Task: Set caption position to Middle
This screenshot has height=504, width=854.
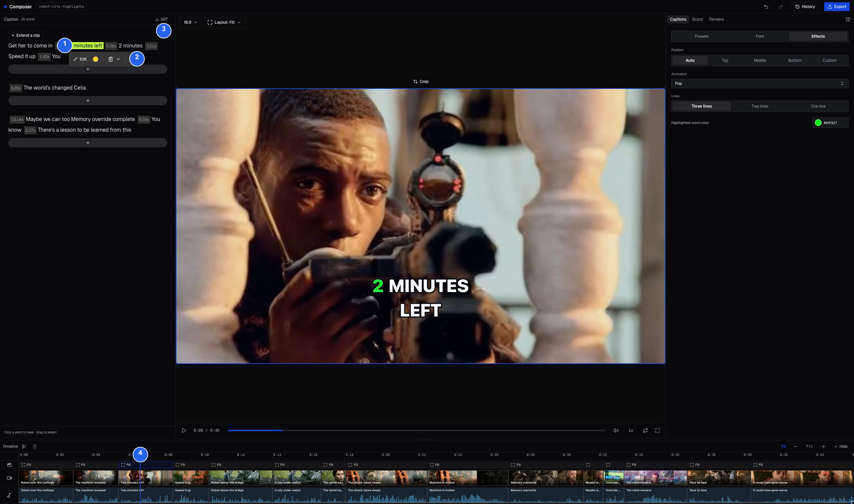Action: pyautogui.click(x=760, y=60)
